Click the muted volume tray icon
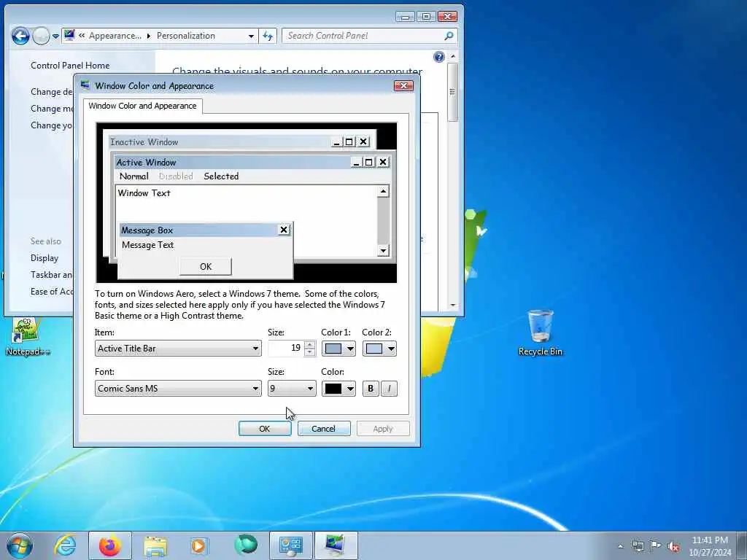Viewport: 747px width, 560px height. (x=673, y=547)
